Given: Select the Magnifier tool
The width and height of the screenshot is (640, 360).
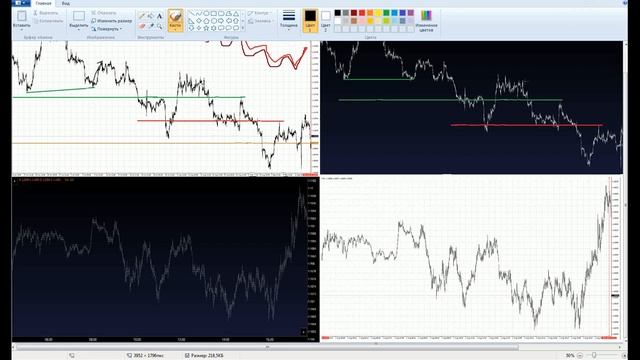Looking at the screenshot, I should 159,26.
